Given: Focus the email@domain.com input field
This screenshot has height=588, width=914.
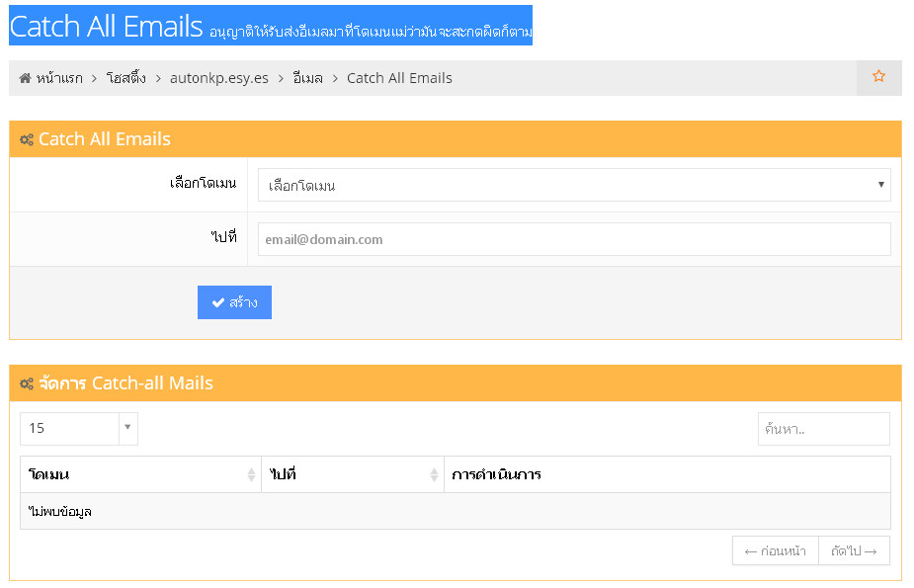Looking at the screenshot, I should coord(573,239).
